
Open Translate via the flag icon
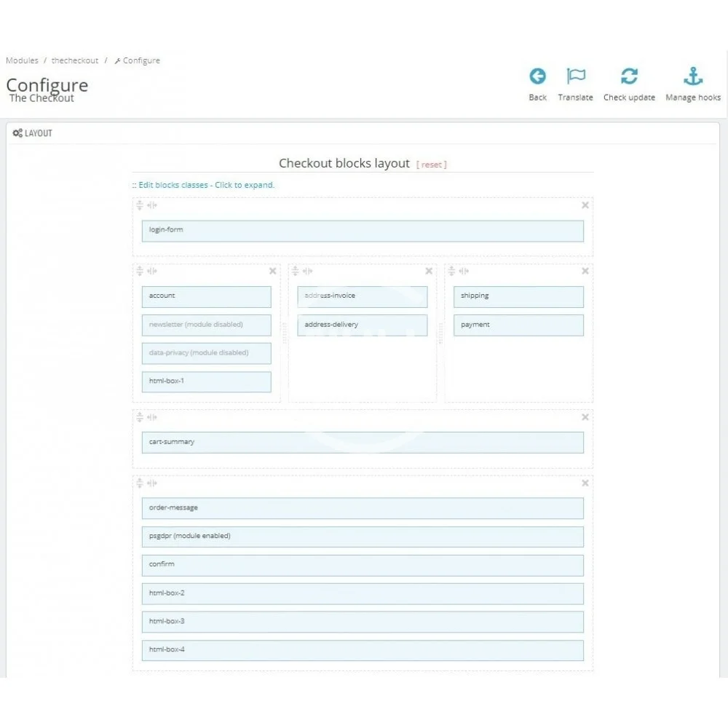pyautogui.click(x=575, y=76)
